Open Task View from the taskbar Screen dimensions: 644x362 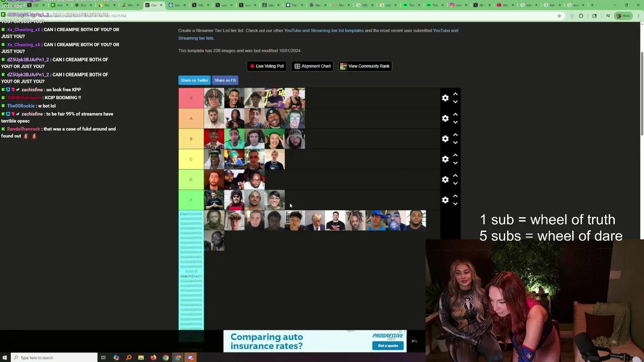pos(103,357)
